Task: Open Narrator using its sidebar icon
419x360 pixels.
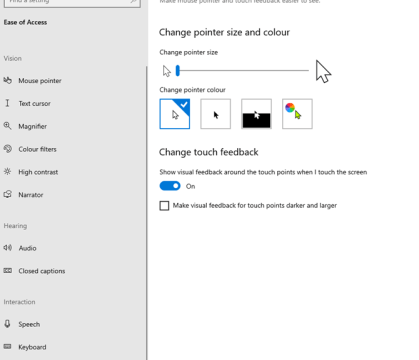Action: (x=7, y=194)
